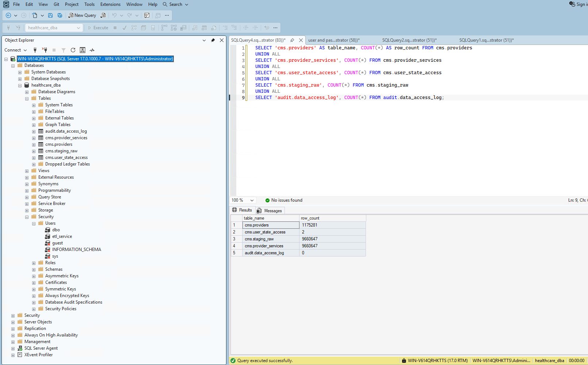Click the Save icon in the toolbar
The width and height of the screenshot is (588, 365).
coord(50,15)
